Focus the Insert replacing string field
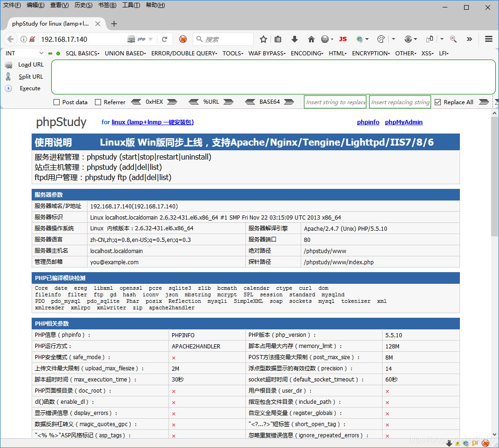 [x=400, y=102]
